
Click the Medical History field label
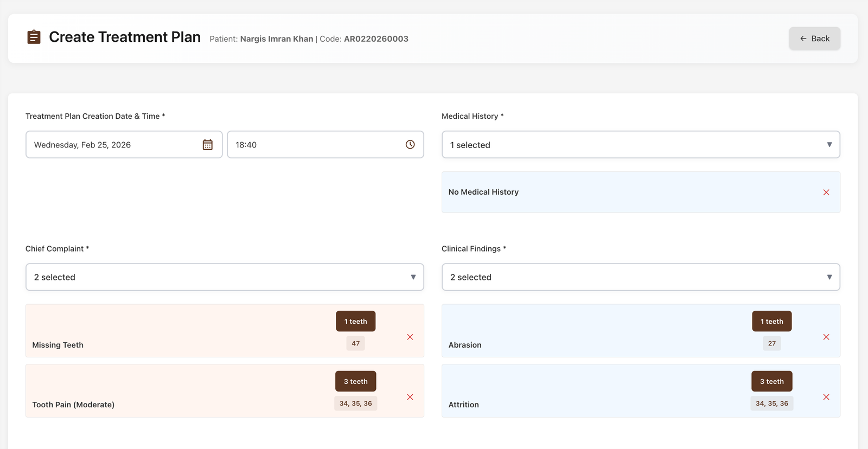(473, 116)
